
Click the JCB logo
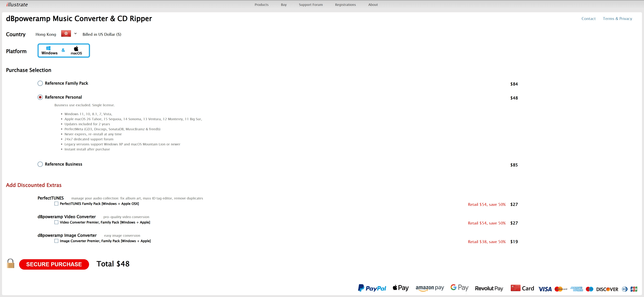click(634, 289)
